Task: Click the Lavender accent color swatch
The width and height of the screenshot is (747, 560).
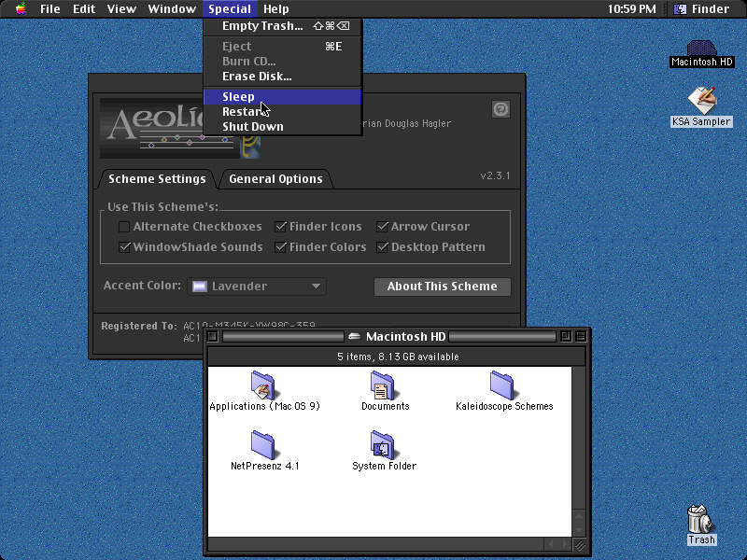Action: pos(200,287)
